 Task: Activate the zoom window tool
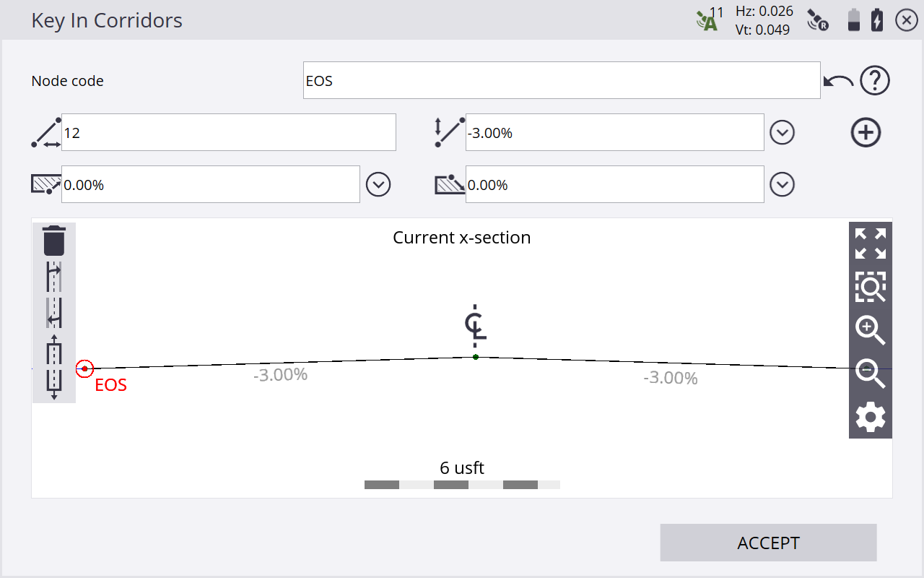click(870, 287)
